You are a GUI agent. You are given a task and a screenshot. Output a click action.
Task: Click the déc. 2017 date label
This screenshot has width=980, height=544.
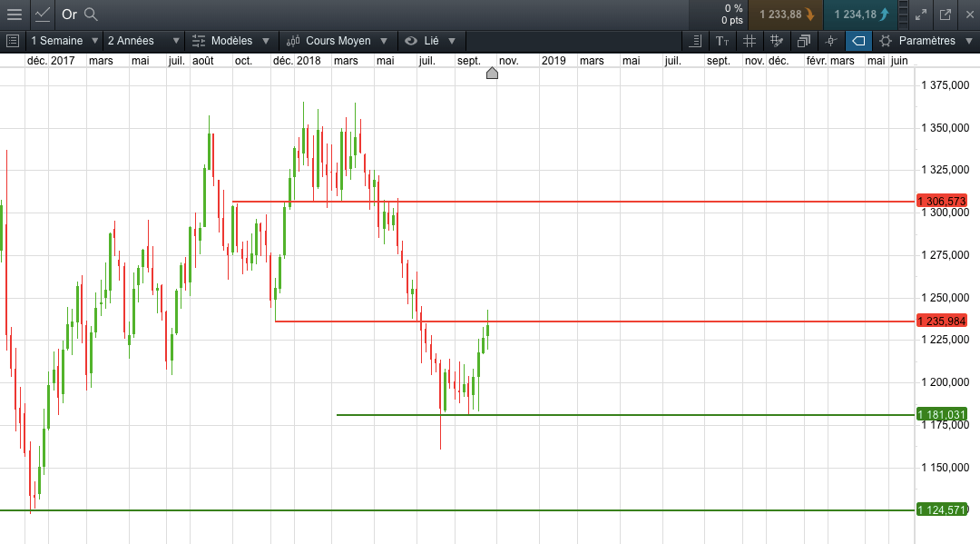point(51,61)
